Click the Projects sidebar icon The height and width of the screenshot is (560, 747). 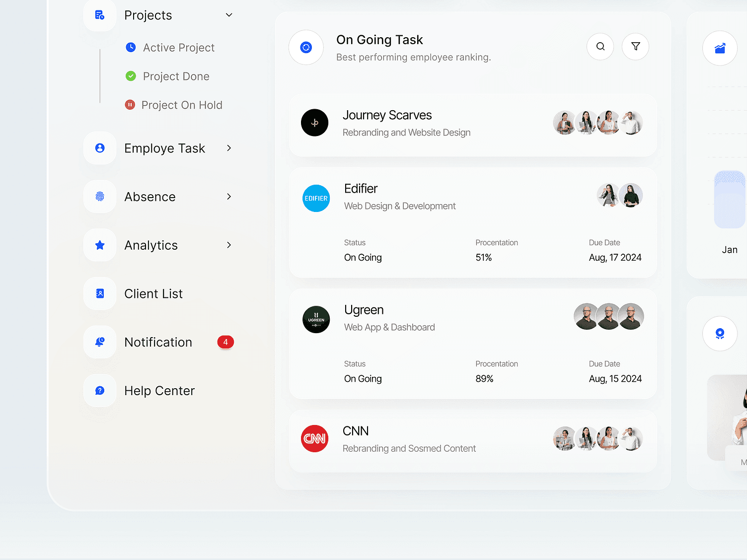click(100, 15)
